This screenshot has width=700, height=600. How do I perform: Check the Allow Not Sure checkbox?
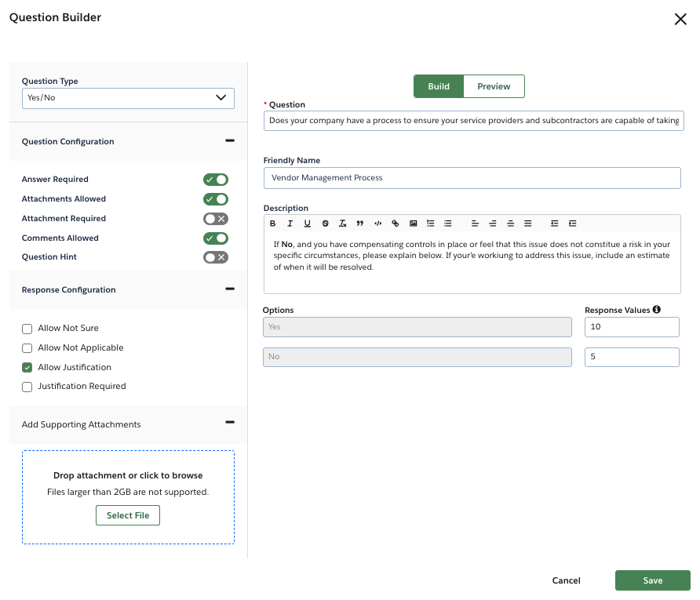pyautogui.click(x=27, y=329)
